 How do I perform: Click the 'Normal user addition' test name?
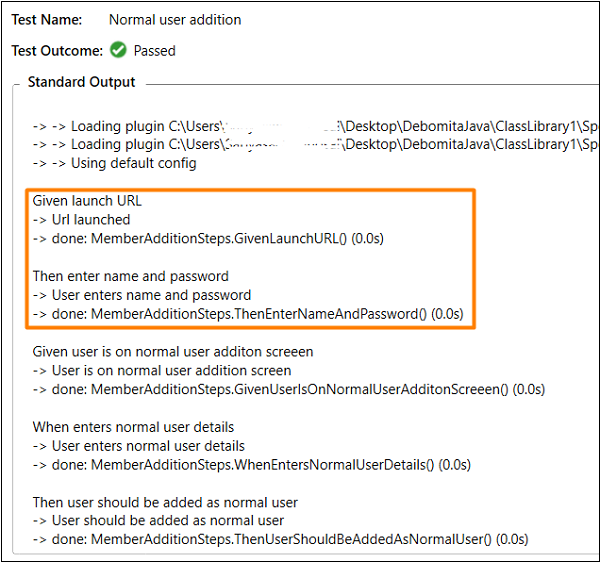click(175, 19)
